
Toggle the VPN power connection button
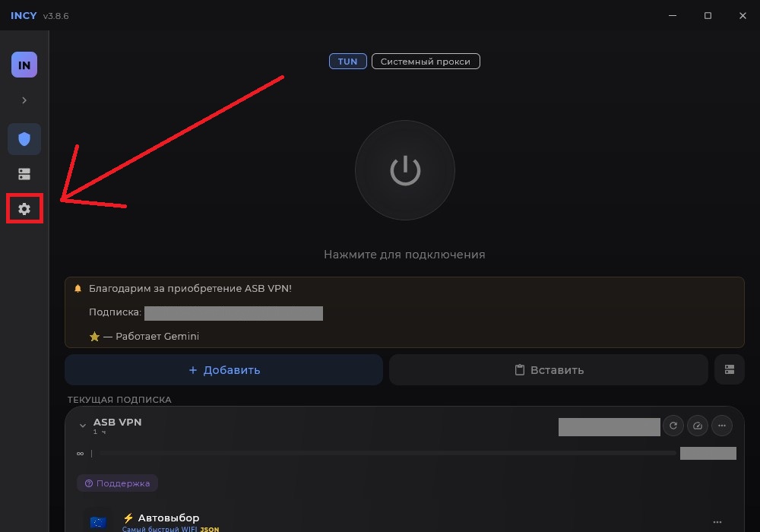(x=405, y=170)
